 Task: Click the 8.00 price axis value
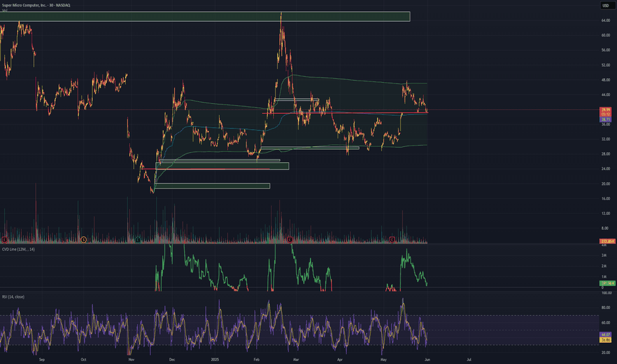pos(605,228)
